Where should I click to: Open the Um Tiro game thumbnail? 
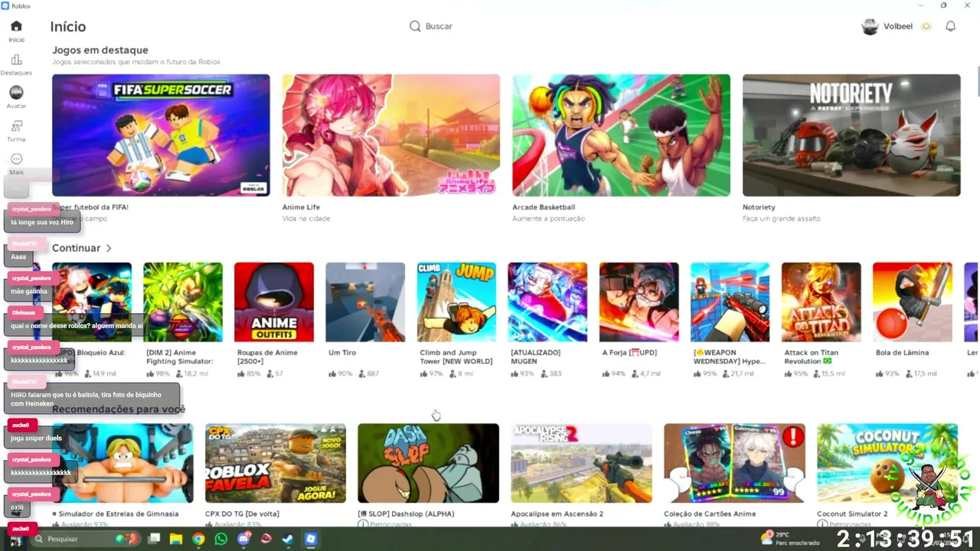365,302
